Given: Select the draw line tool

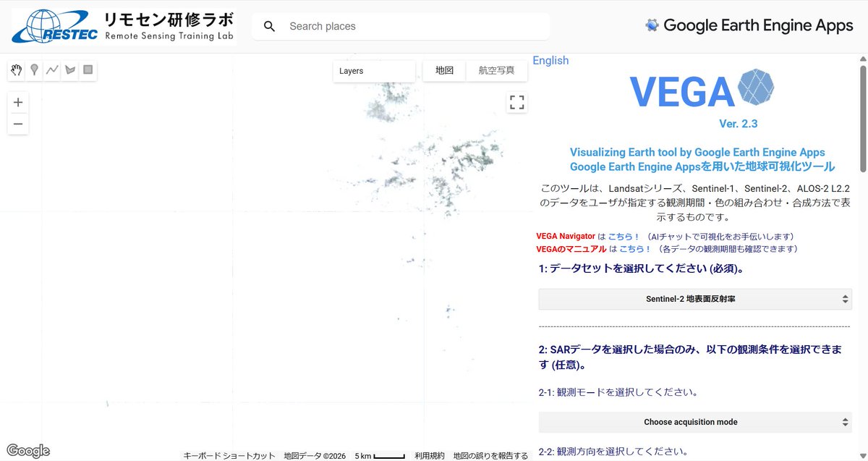Looking at the screenshot, I should [52, 70].
